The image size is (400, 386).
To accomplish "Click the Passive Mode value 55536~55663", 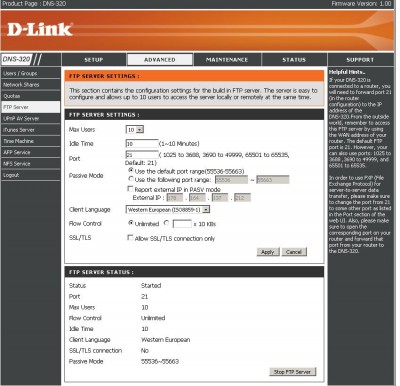I will click(160, 361).
